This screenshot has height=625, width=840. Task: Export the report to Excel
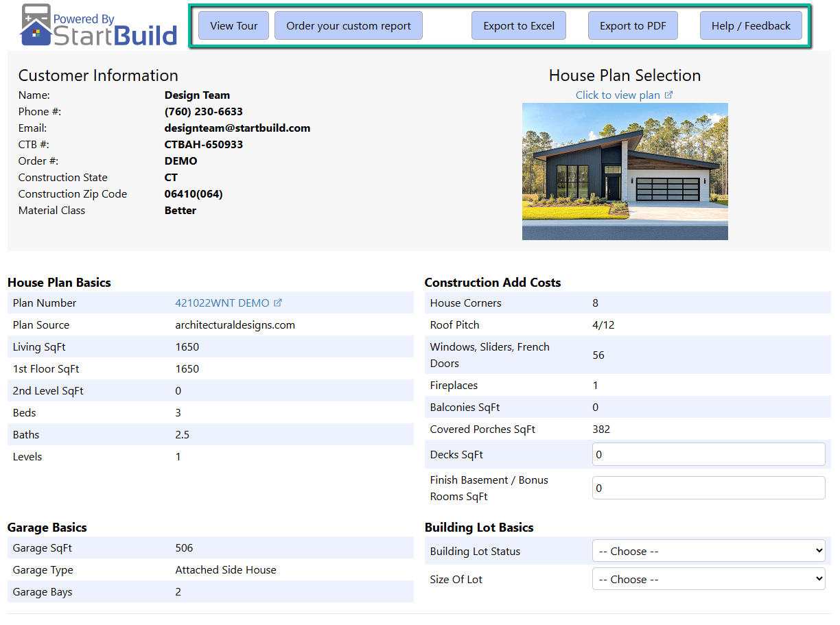tap(519, 25)
